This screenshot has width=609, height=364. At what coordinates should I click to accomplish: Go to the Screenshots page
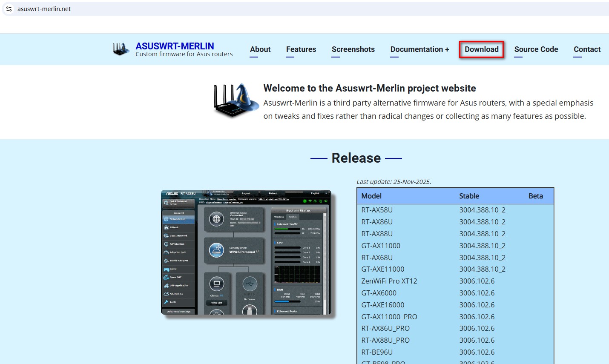tap(353, 49)
